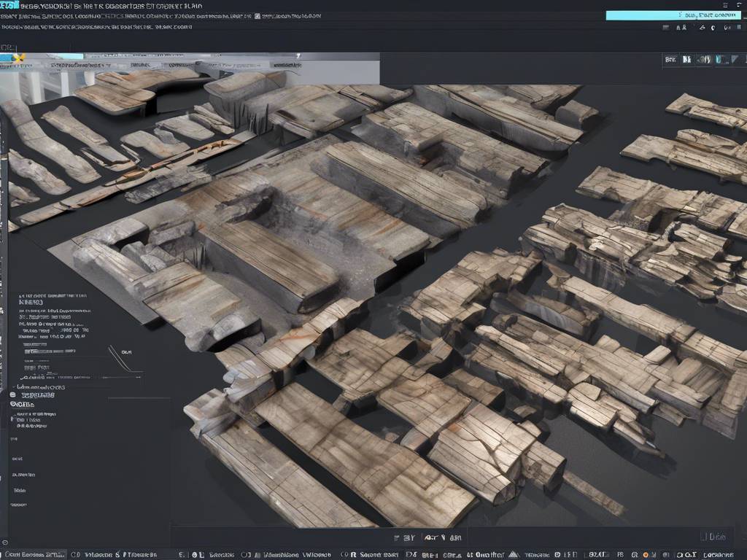The image size is (747, 560).
Task: Open the hamburger menu icon in the title bar
Action: [726, 5]
